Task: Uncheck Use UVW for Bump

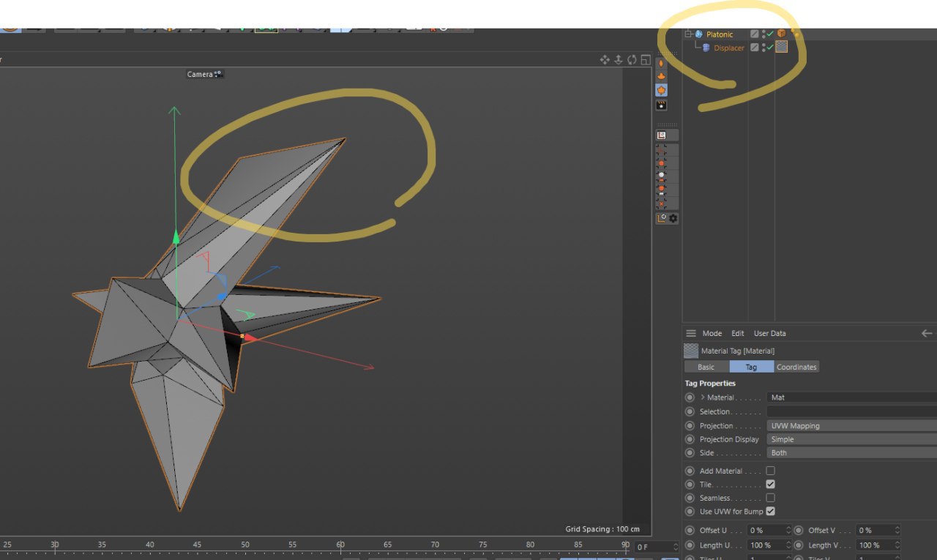Action: coord(770,511)
